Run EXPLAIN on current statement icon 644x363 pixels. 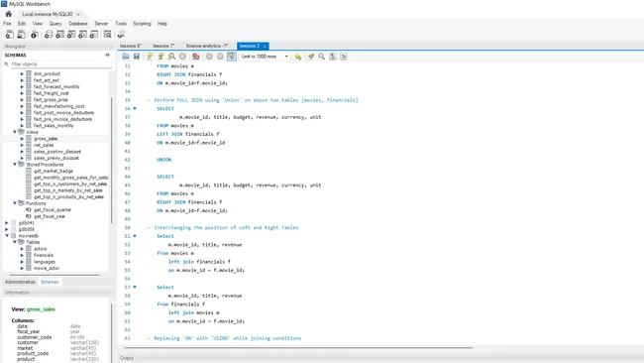point(171,57)
